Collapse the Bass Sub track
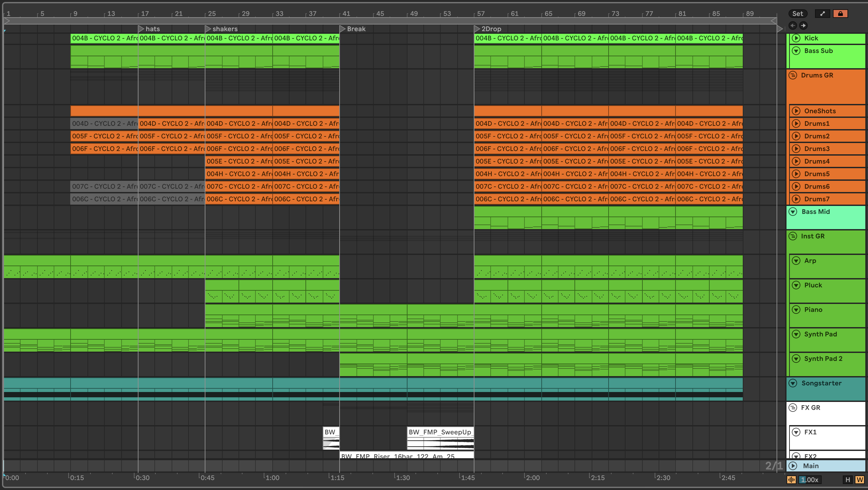 pos(796,51)
